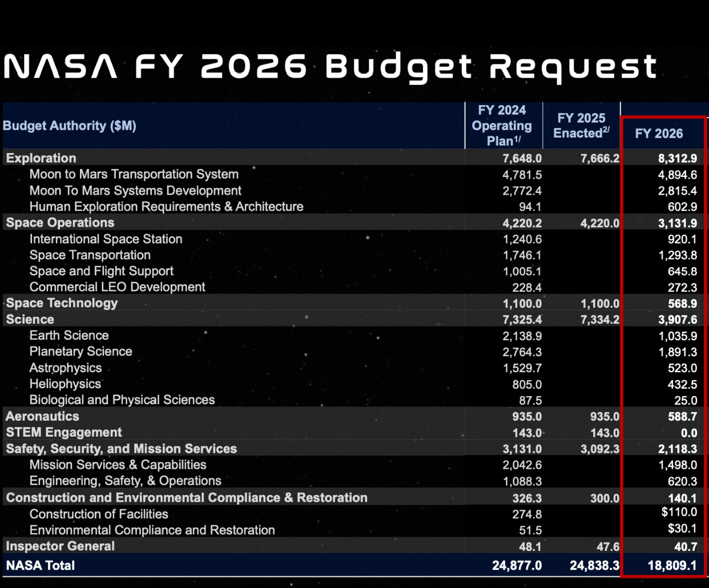Click Construction of Facilities value $110.0
The height and width of the screenshot is (588, 709).
(x=679, y=512)
